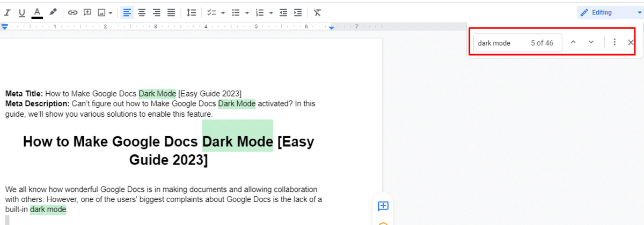Click the left indent marker on ruler
The image size is (644, 225).
tap(5, 26)
